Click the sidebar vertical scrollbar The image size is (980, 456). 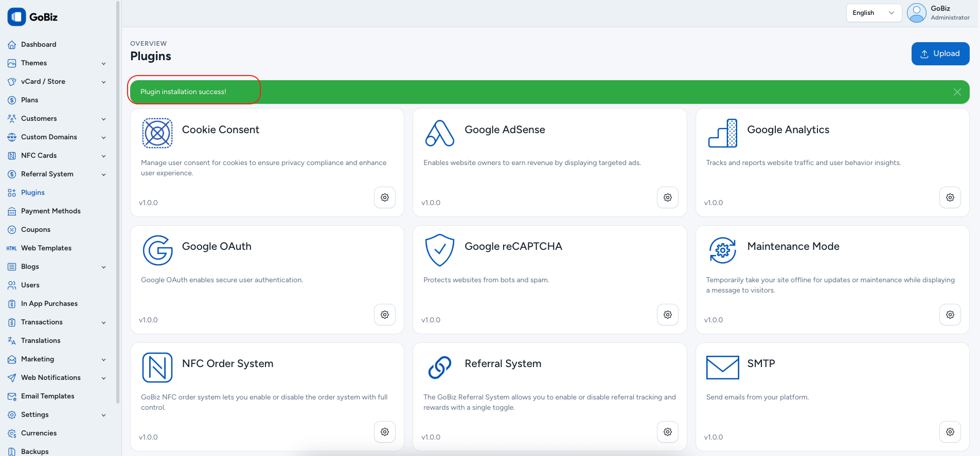click(118, 206)
